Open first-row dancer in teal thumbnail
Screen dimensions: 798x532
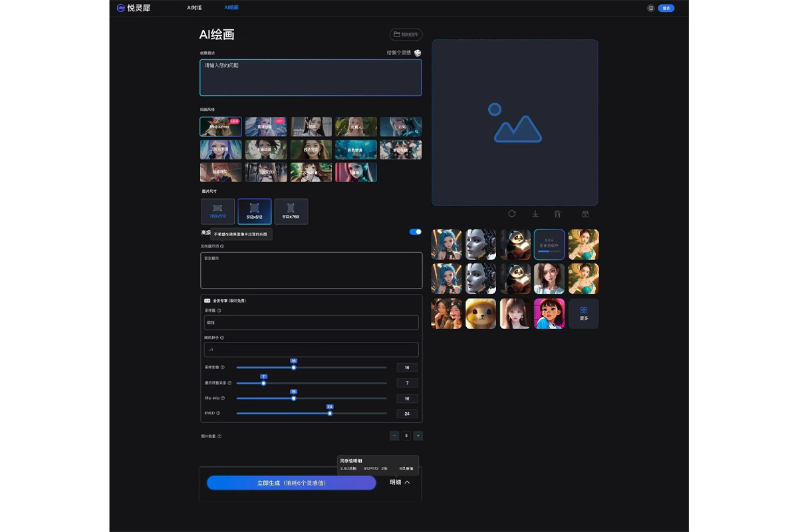583,244
